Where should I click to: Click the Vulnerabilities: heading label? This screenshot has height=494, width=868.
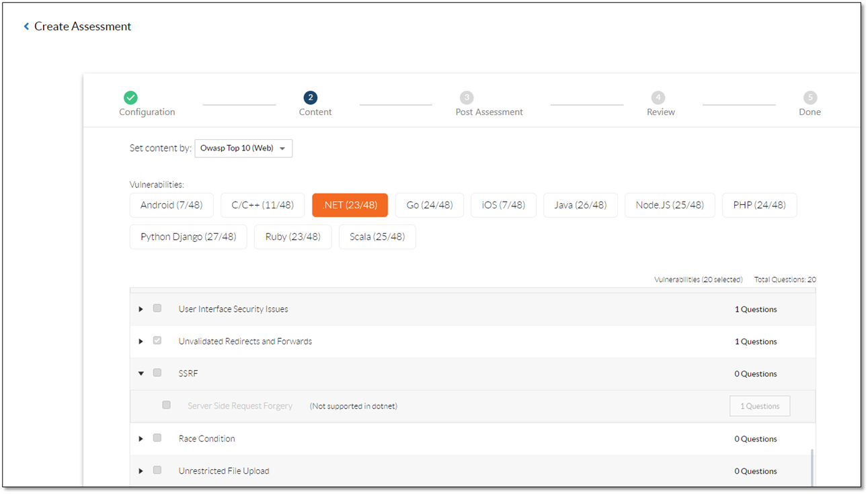click(x=157, y=184)
